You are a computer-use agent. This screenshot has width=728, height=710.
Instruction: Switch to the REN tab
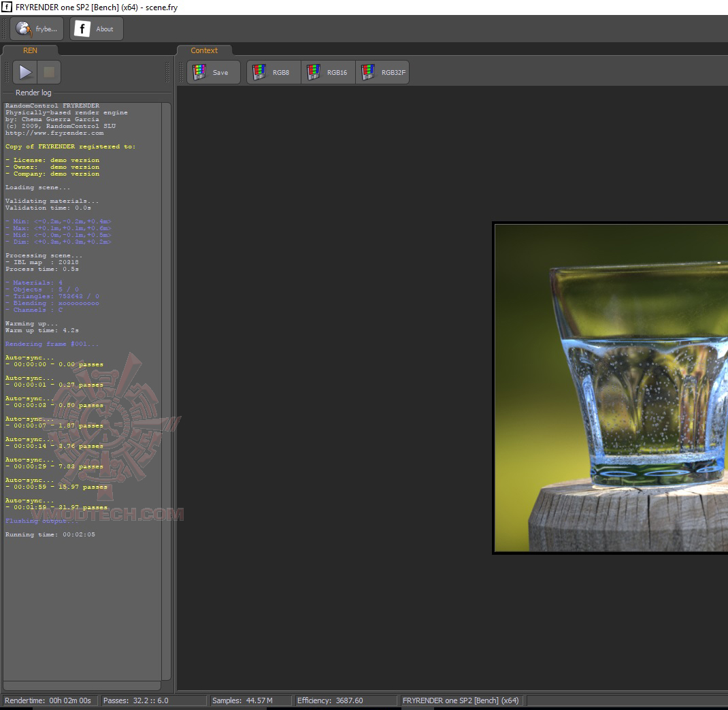(x=30, y=50)
